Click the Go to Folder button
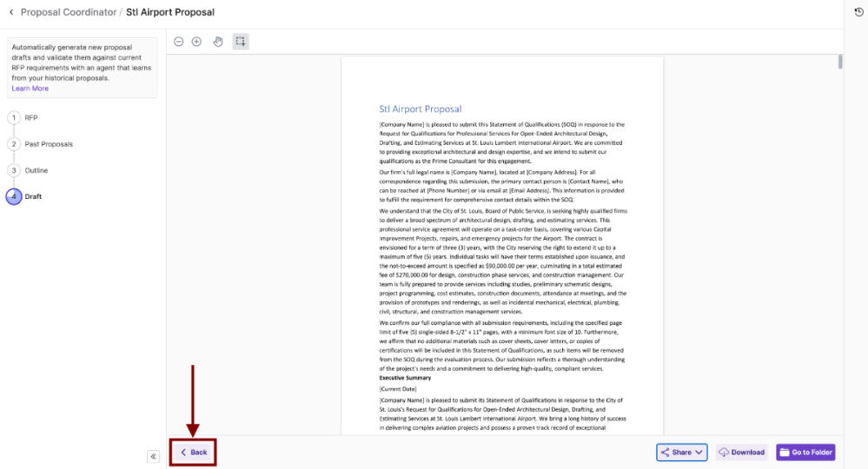 pos(805,452)
